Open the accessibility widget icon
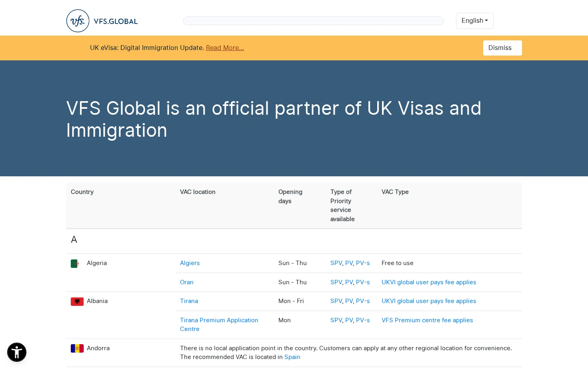This screenshot has width=588, height=369. [x=17, y=352]
